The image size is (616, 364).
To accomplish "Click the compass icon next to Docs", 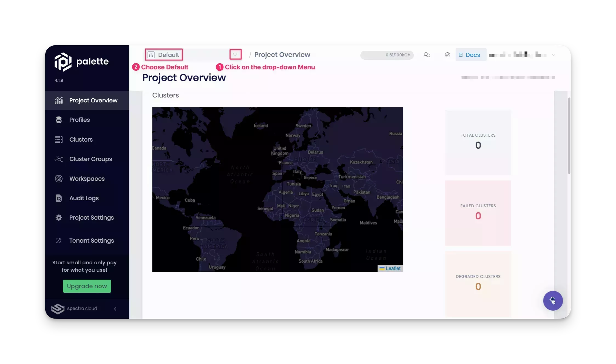I will click(447, 55).
